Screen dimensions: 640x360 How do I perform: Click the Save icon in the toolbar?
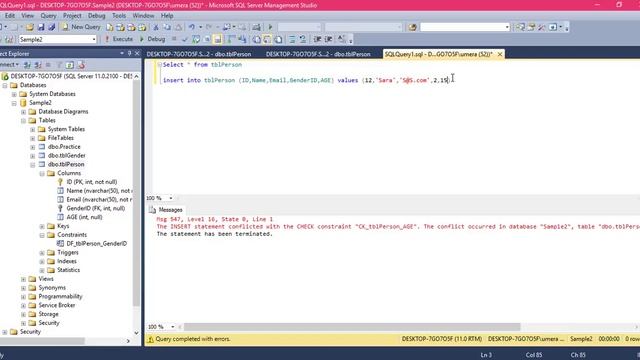41,27
